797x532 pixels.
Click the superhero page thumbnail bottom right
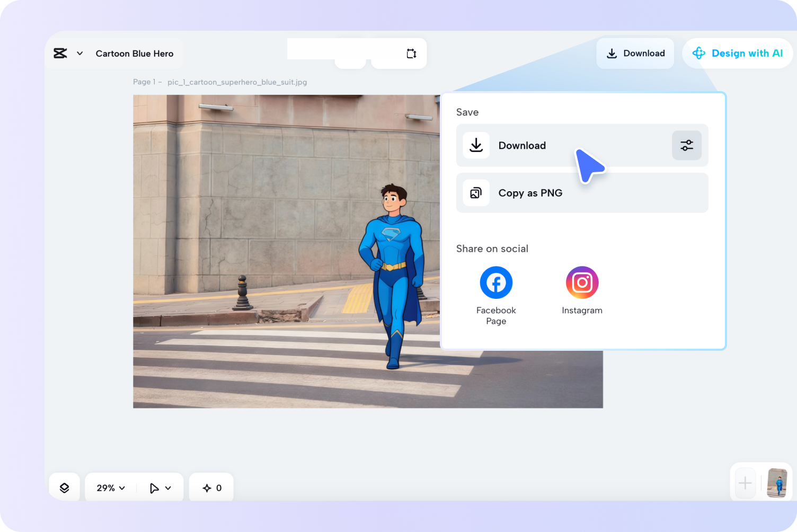(776, 483)
